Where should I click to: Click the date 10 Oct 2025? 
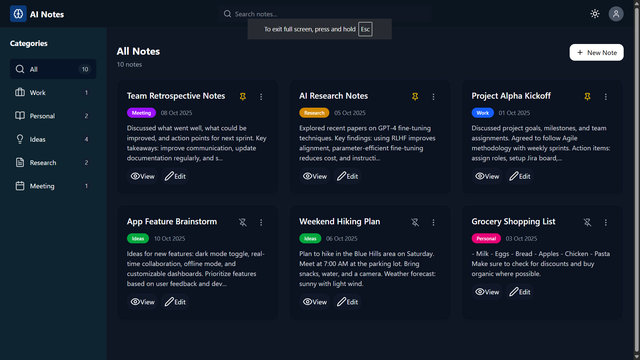(169, 239)
